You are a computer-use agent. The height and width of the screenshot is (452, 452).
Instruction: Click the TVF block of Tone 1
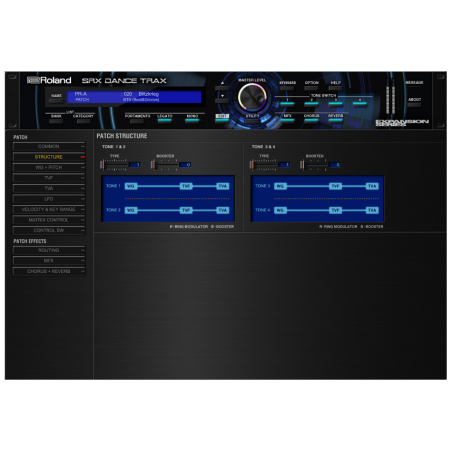click(x=186, y=186)
